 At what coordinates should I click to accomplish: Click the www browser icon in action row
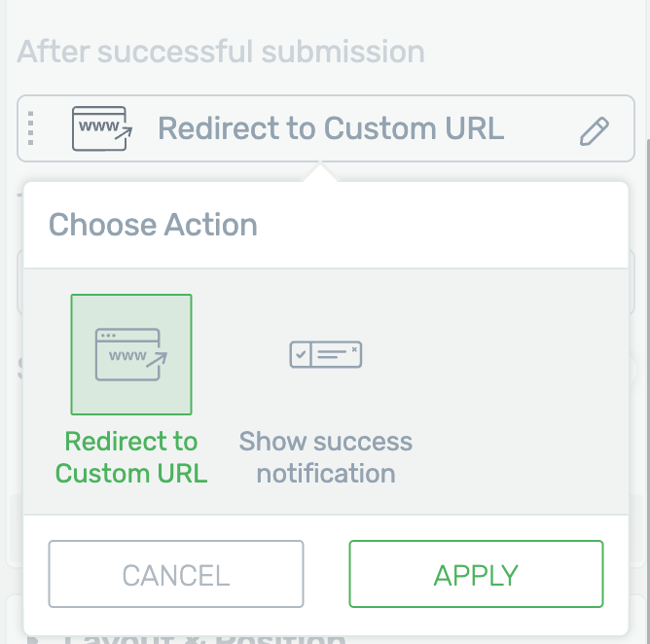102,128
